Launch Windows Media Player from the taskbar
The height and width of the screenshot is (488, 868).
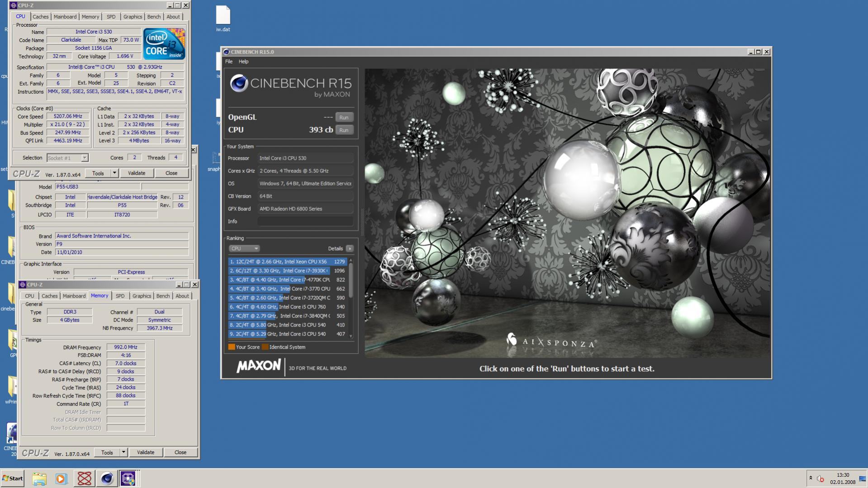(62, 479)
